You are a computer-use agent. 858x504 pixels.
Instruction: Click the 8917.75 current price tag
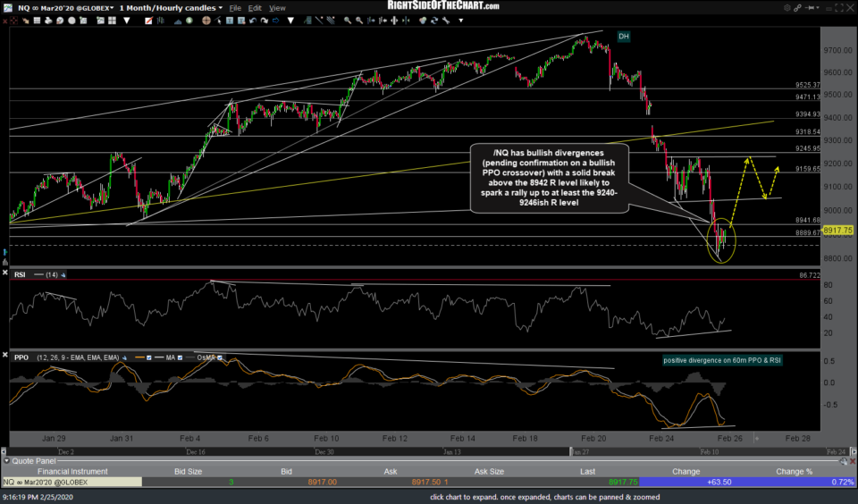837,231
